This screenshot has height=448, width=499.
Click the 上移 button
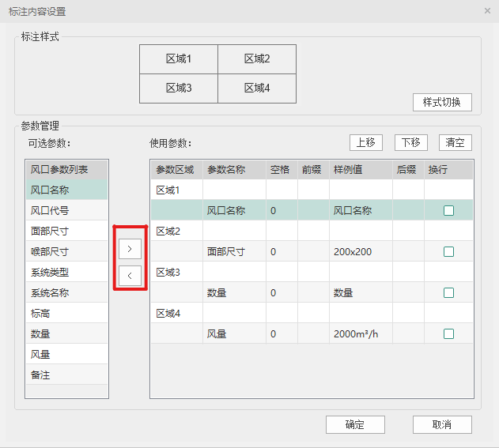366,142
